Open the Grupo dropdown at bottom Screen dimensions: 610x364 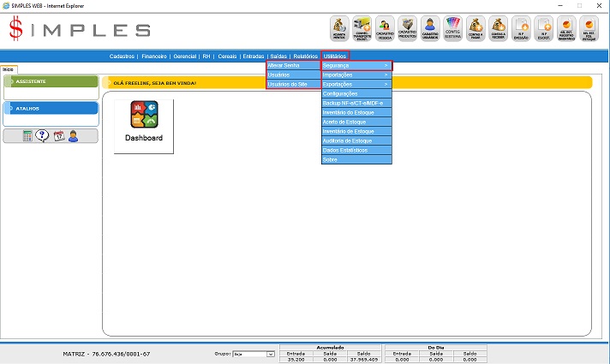[x=254, y=354]
